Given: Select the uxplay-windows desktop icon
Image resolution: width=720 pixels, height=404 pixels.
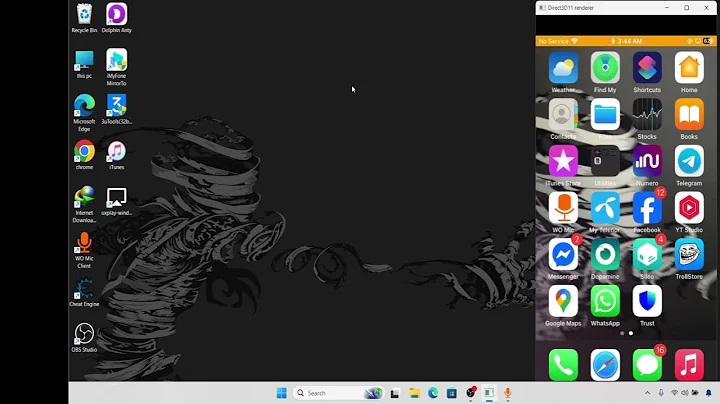Looking at the screenshot, I should click(x=117, y=201).
